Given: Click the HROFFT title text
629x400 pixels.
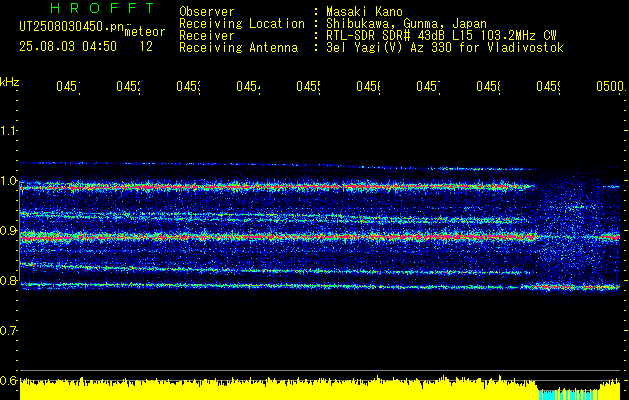Looking at the screenshot, I should click(x=102, y=8).
